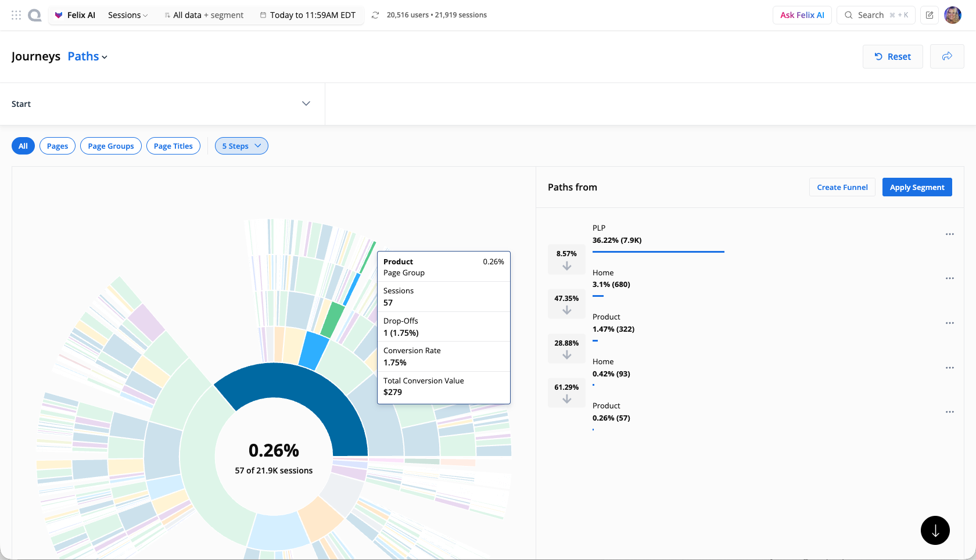Screen dimensions: 976x560
Task: Select the Page Titles filter pill
Action: 173,146
